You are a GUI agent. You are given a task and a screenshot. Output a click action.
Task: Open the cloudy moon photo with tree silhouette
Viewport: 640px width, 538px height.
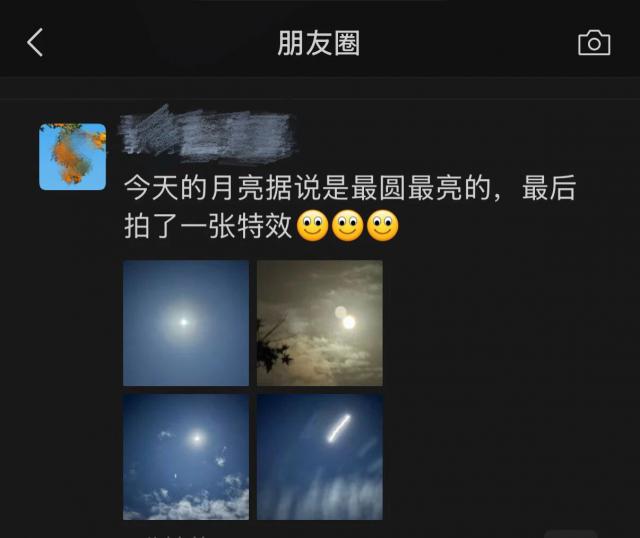[320, 323]
